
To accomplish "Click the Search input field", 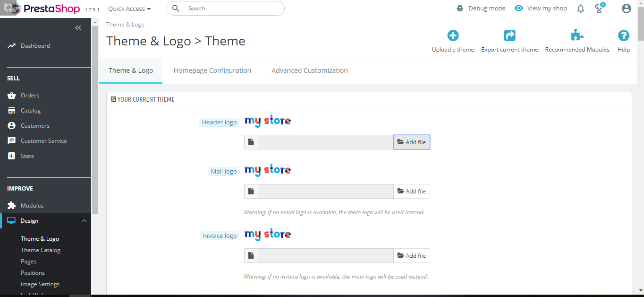I will tap(226, 8).
